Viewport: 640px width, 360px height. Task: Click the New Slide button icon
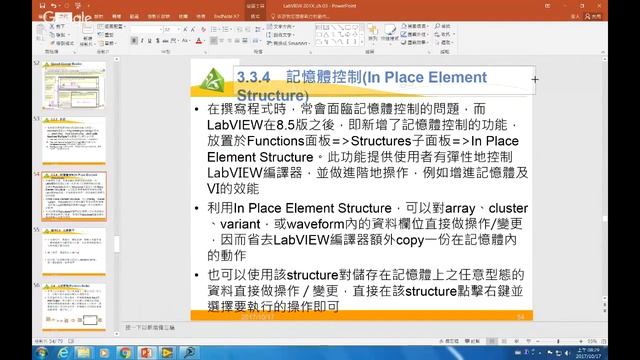[x=87, y=29]
